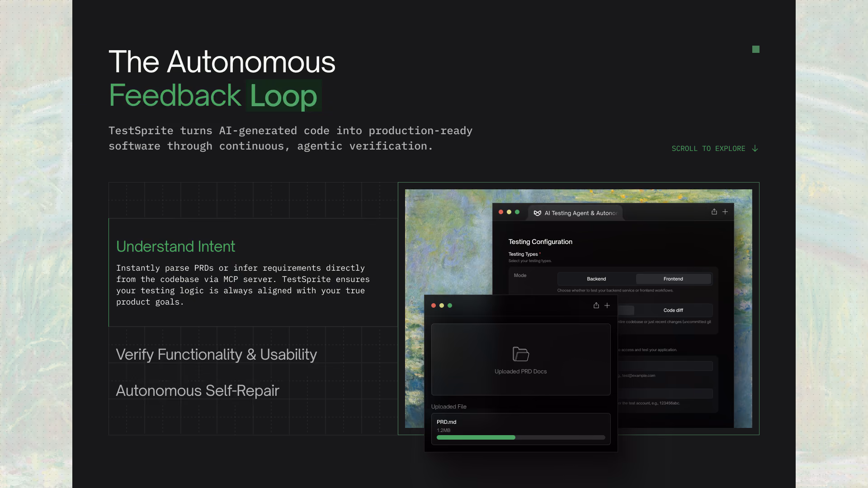Click the TestSprite logo icon in the browser tab
The width and height of the screenshot is (868, 488).
tap(538, 213)
